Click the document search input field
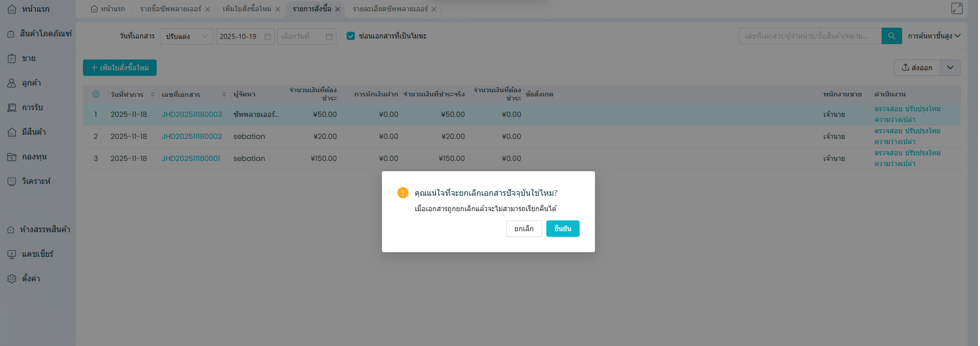 pos(809,36)
